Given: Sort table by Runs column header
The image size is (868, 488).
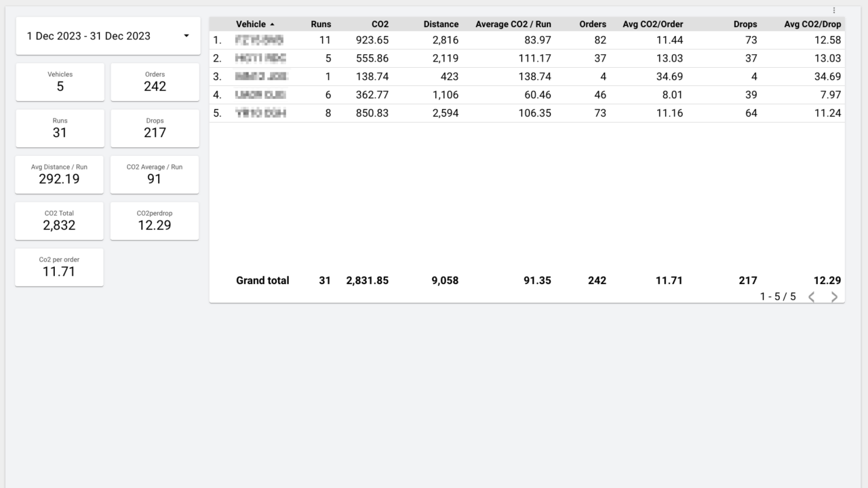Looking at the screenshot, I should click(x=321, y=24).
